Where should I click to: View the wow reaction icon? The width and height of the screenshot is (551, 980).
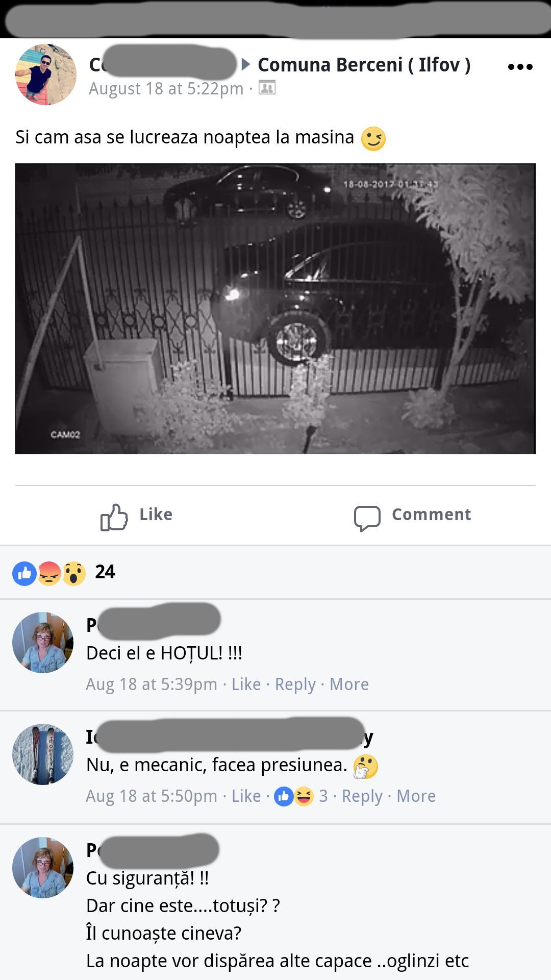coord(74,574)
